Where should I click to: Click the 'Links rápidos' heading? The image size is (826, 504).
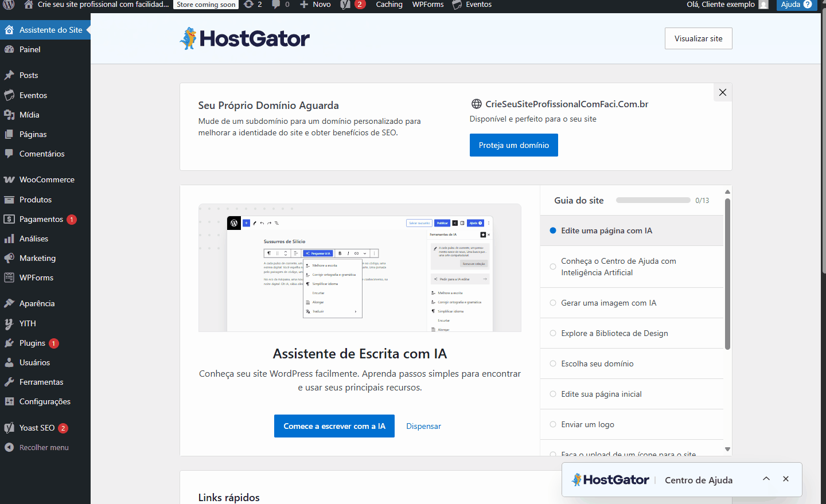(x=229, y=497)
